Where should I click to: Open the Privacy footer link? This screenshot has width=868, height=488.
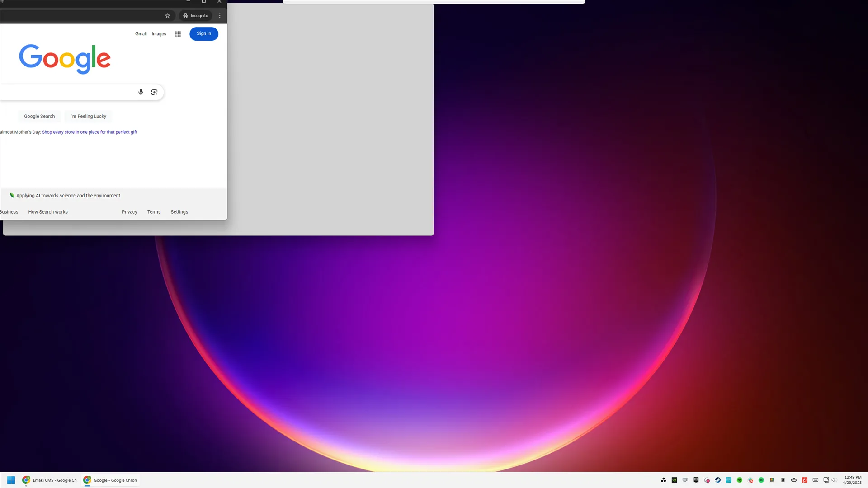click(129, 211)
